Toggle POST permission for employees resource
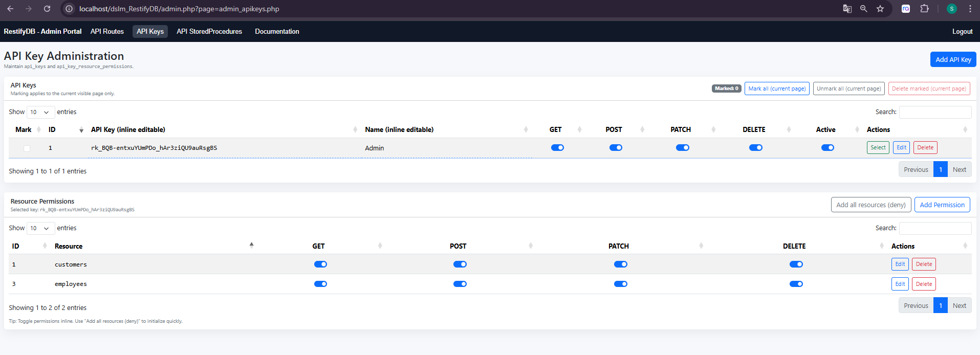 click(x=460, y=284)
